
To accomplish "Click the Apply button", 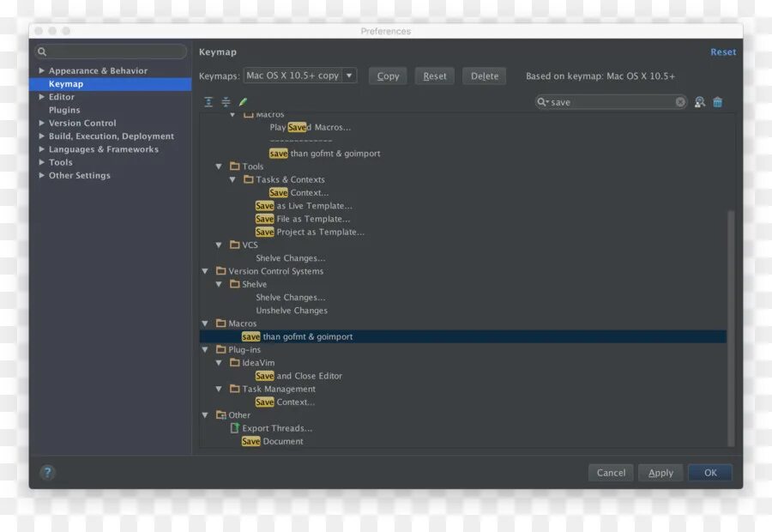I will 660,473.
